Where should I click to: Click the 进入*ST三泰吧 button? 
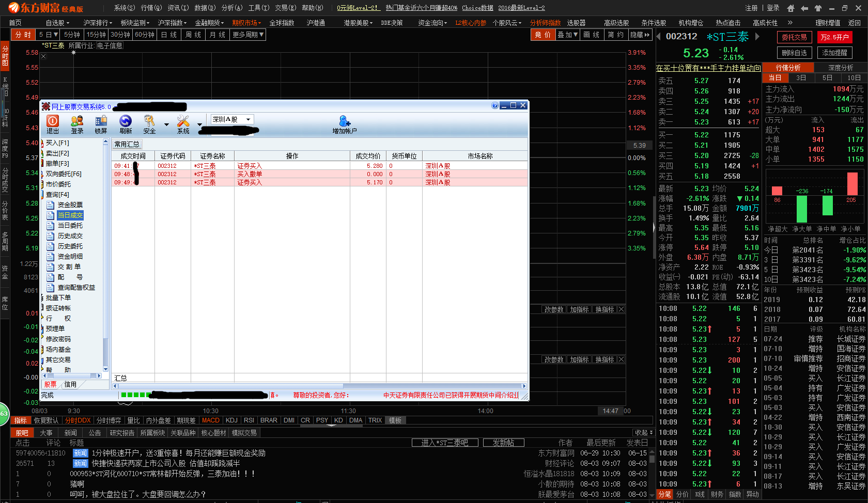point(444,443)
